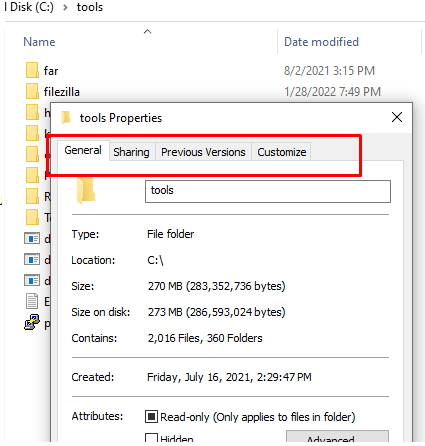Image resolution: width=425 pixels, height=446 pixels.
Task: Open the Customize tab
Action: pos(282,152)
